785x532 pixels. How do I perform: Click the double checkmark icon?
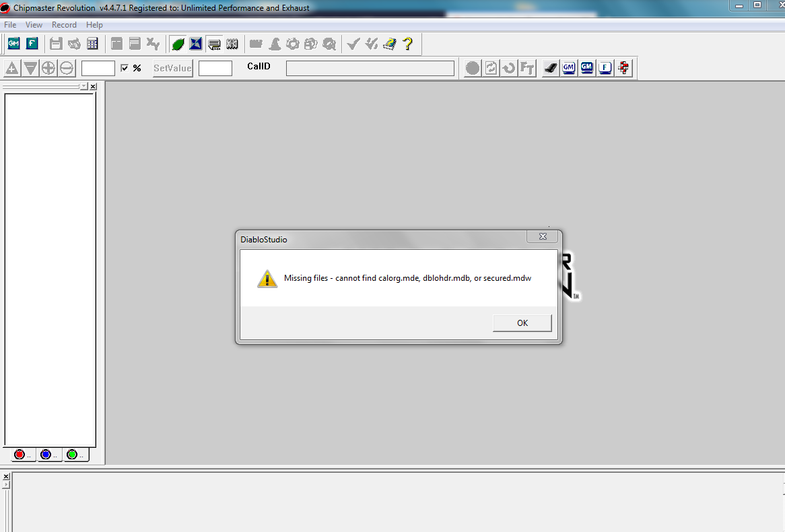tap(372, 44)
